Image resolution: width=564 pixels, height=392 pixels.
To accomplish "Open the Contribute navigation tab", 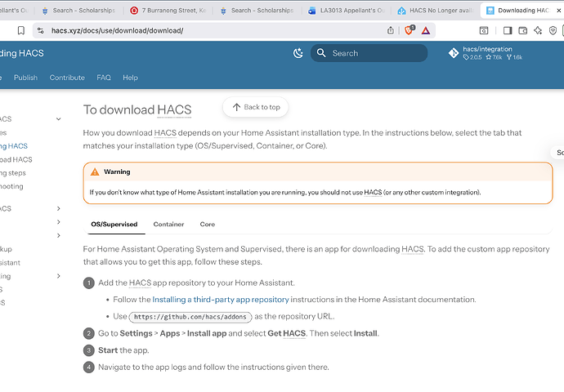I will click(x=67, y=78).
